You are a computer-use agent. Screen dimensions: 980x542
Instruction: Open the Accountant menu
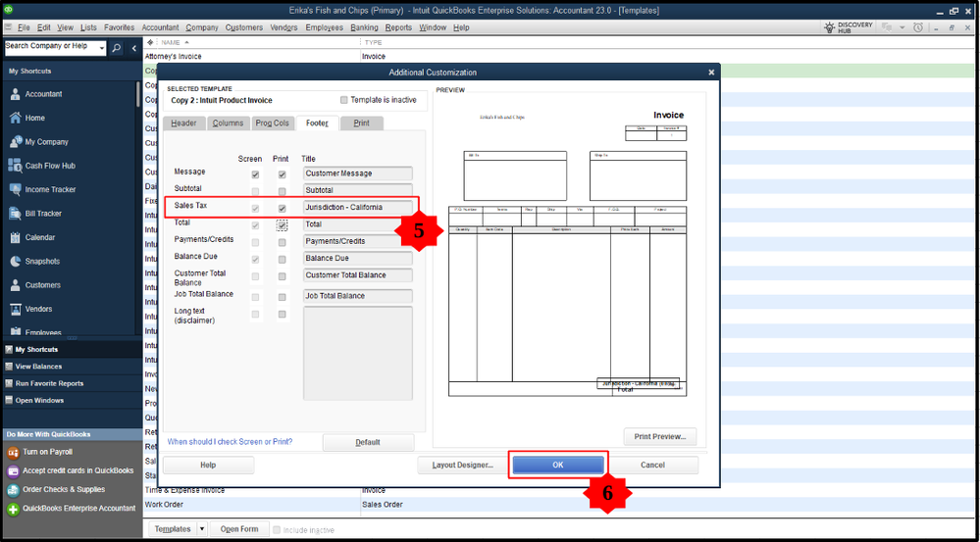coord(160,27)
